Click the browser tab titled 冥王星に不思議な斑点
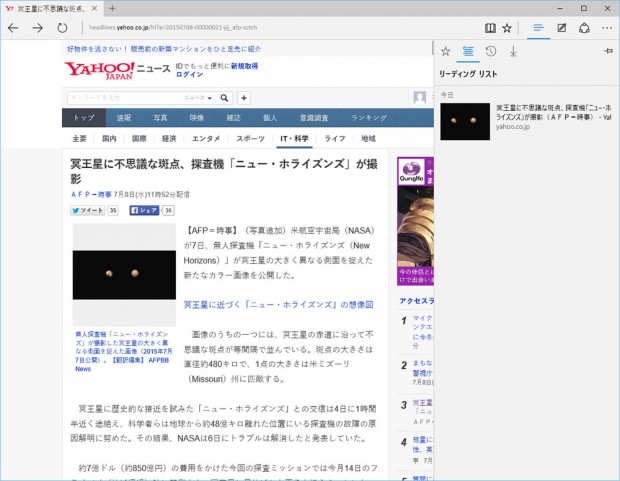The image size is (620, 481). (51, 8)
